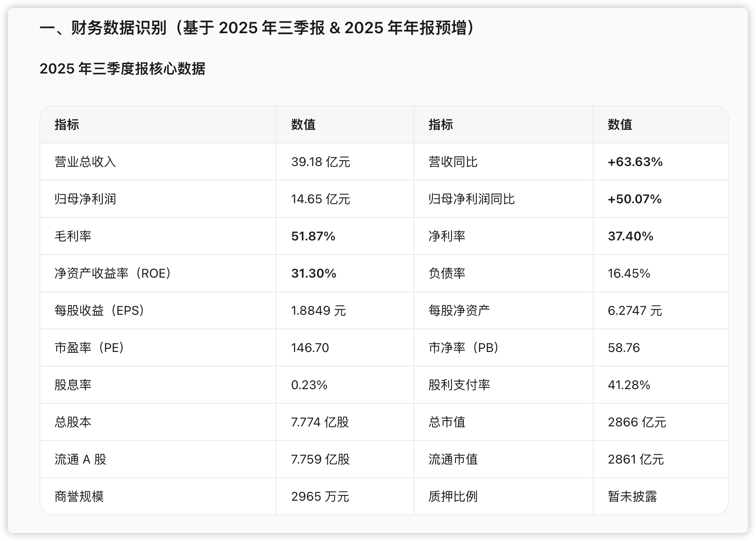Viewport: 756px width, 541px height.
Task: Click the 营业总收入 row label
Action: coord(85,162)
